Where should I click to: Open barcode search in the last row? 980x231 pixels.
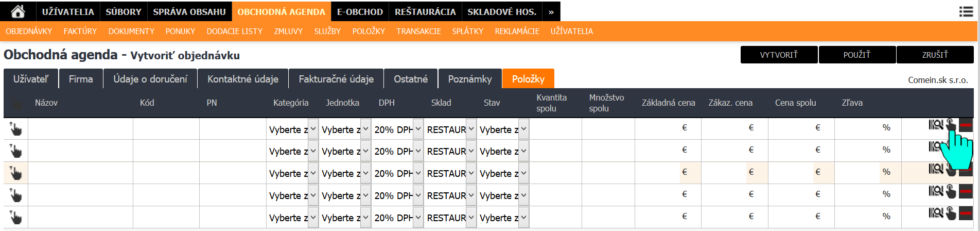(936, 213)
